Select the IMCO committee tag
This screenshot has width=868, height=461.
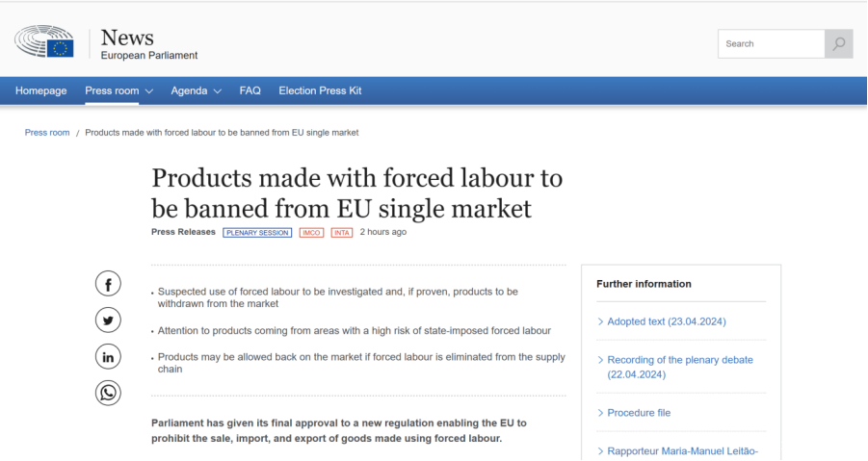point(311,233)
